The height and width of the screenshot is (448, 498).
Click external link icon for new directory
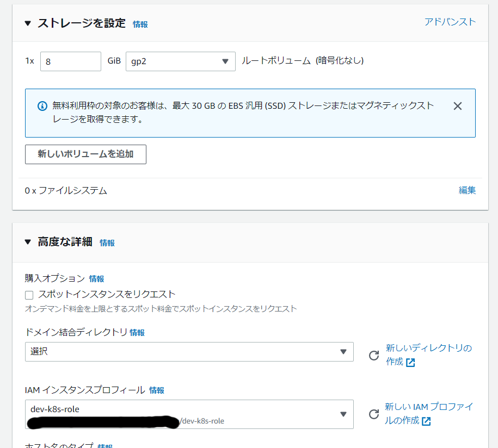pos(410,363)
